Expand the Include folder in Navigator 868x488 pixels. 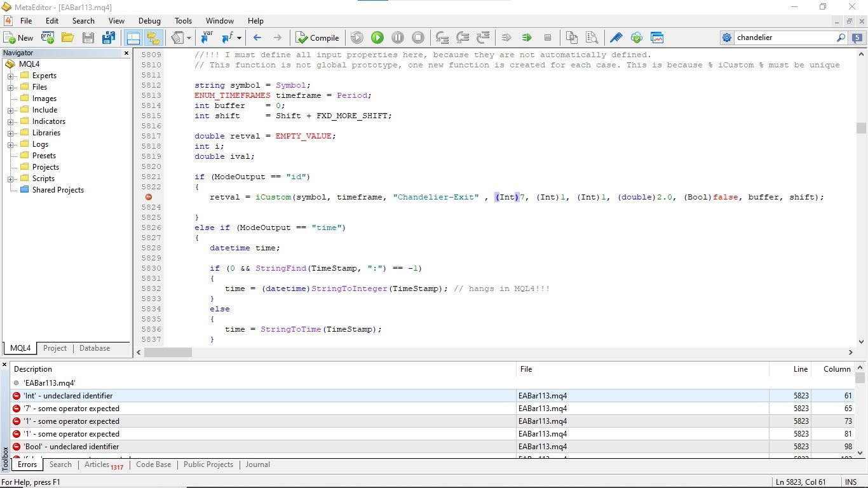[11, 110]
